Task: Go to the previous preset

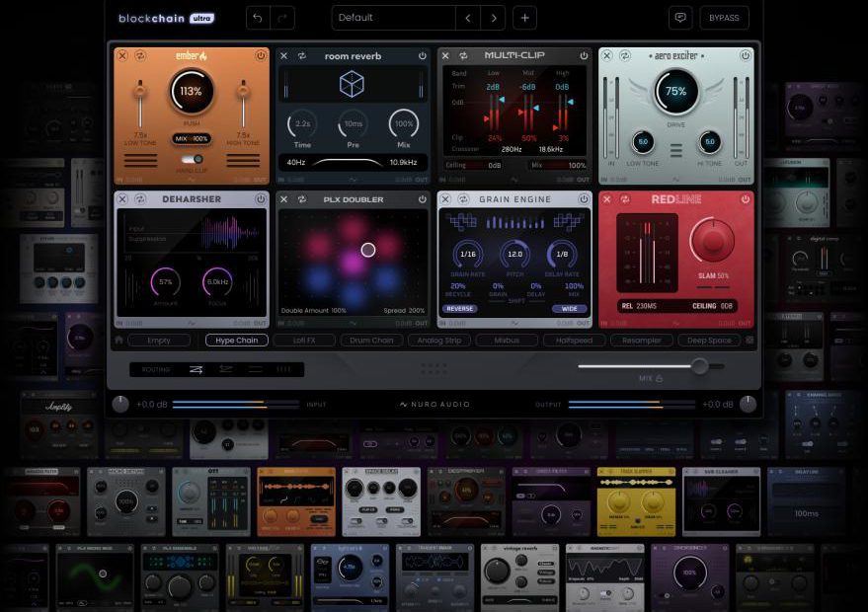Action: (468, 18)
